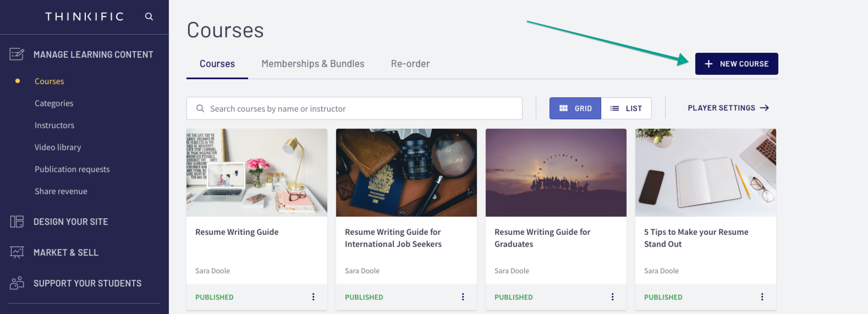Go to Player Settings link
Viewport: 868px width, 314px height.
(x=728, y=108)
